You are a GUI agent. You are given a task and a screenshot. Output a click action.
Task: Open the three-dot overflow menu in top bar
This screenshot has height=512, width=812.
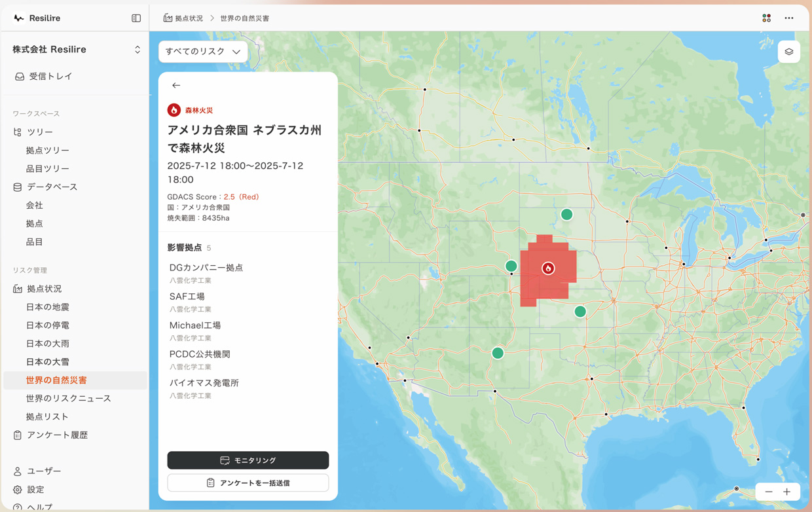(x=789, y=18)
